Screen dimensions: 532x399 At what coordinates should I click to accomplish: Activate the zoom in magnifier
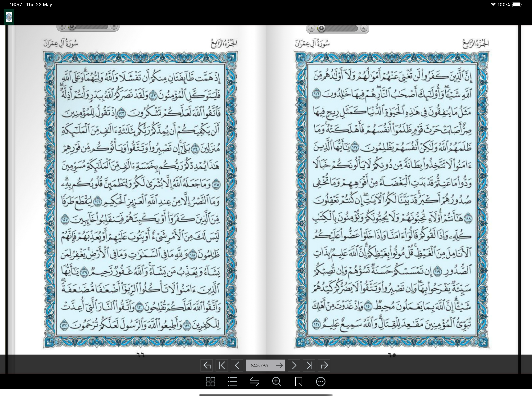pos(277,382)
